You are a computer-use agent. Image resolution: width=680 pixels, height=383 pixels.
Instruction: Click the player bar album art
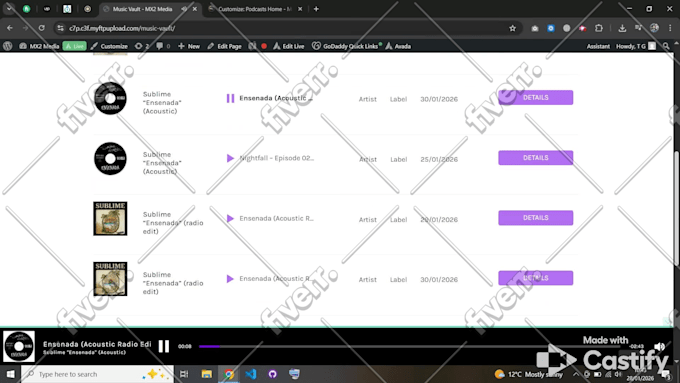19,346
